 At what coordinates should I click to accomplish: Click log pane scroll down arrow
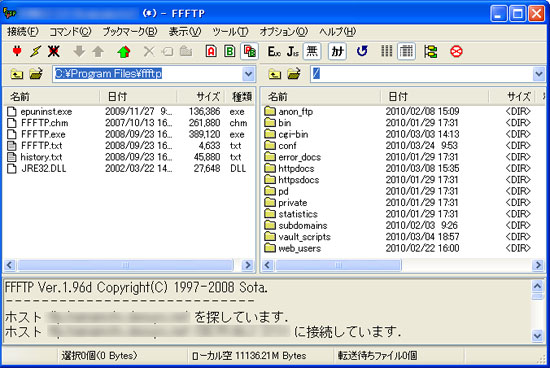(x=537, y=336)
